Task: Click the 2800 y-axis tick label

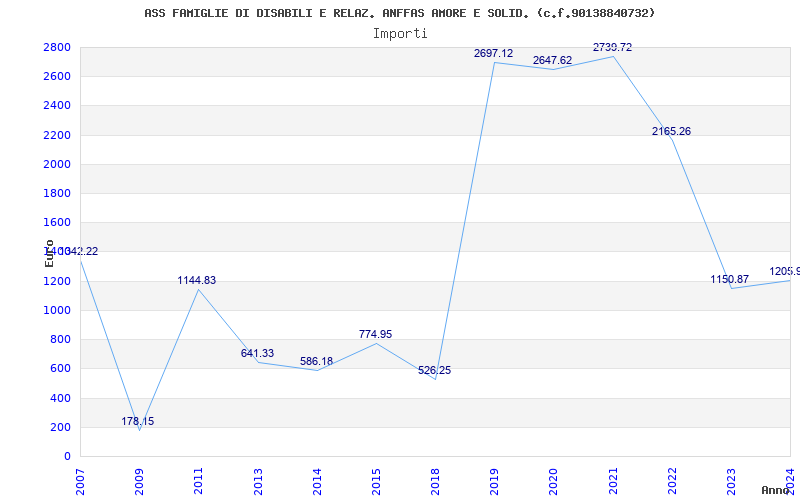Action: (57, 47)
